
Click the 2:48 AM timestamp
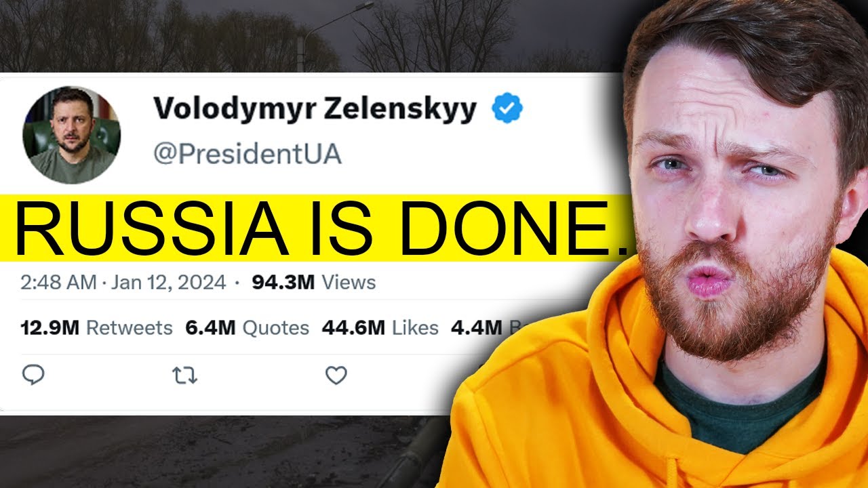pos(58,282)
